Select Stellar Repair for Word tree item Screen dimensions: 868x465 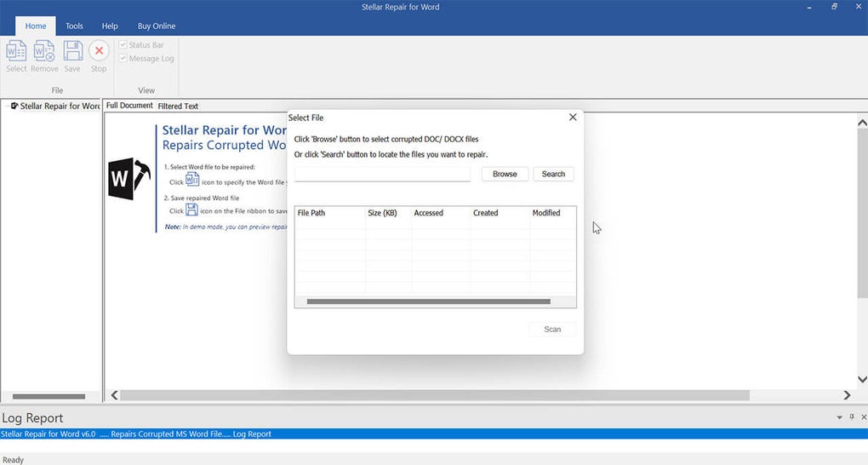point(60,106)
